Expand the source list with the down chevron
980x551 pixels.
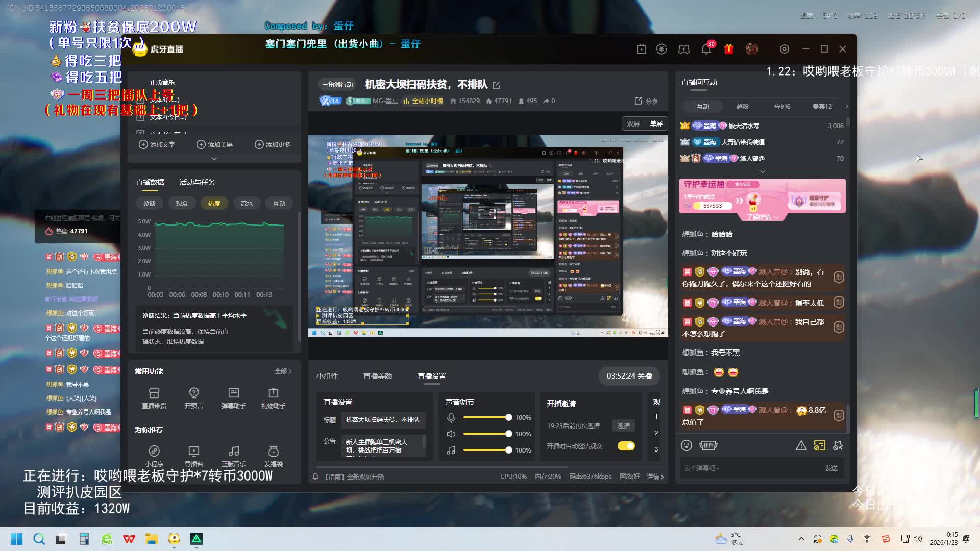pos(214,159)
